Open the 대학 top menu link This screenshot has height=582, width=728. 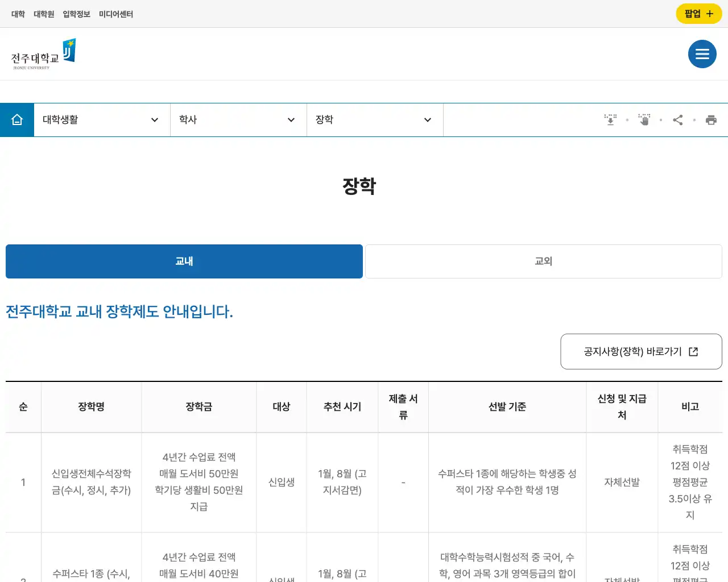tap(18, 14)
